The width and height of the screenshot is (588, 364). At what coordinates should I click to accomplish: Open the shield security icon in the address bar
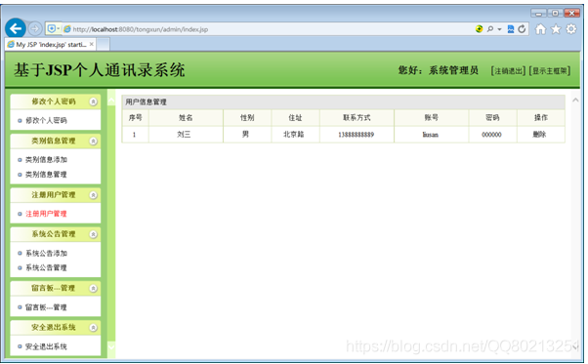click(x=52, y=28)
